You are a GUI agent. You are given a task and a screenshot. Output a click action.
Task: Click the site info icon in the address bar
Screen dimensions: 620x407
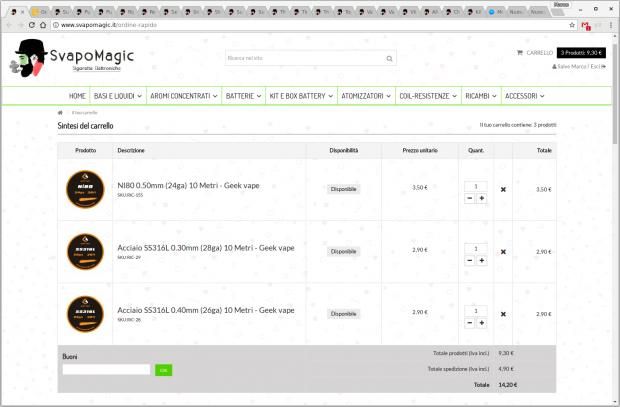tap(56, 25)
